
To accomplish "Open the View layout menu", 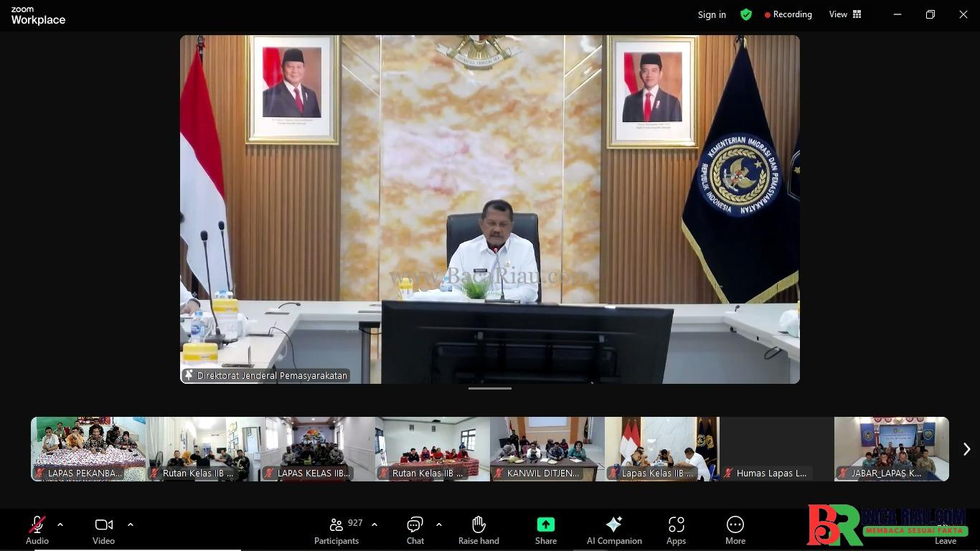I will click(845, 14).
